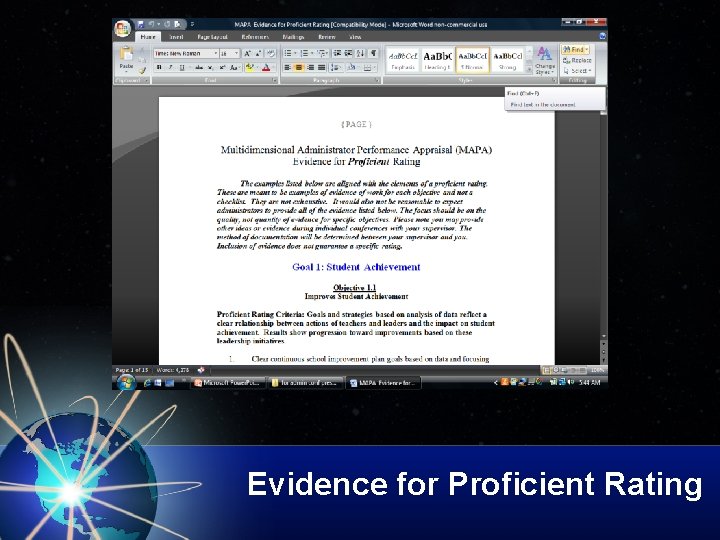Apply the Heading 1 style

pyautogui.click(x=437, y=60)
